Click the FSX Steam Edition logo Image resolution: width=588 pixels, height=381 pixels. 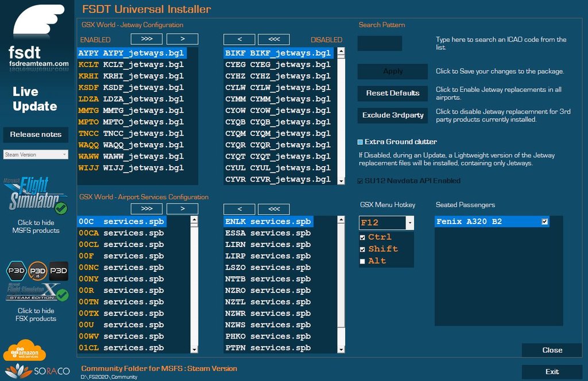pyautogui.click(x=37, y=292)
